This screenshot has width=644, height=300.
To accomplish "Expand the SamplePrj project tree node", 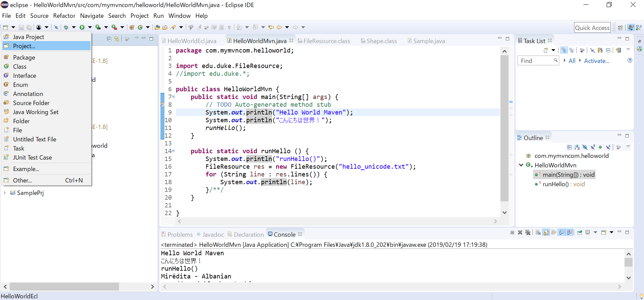I will 5,193.
